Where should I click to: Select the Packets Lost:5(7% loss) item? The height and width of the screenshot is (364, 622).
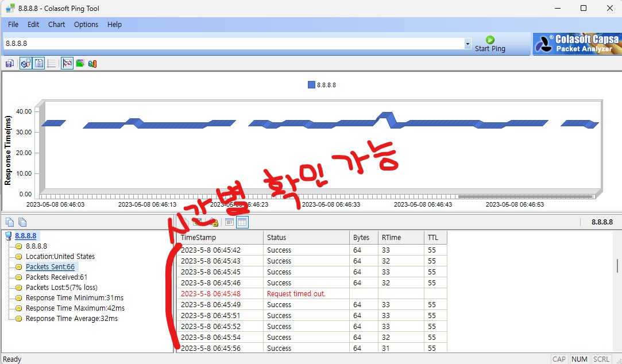click(x=61, y=288)
